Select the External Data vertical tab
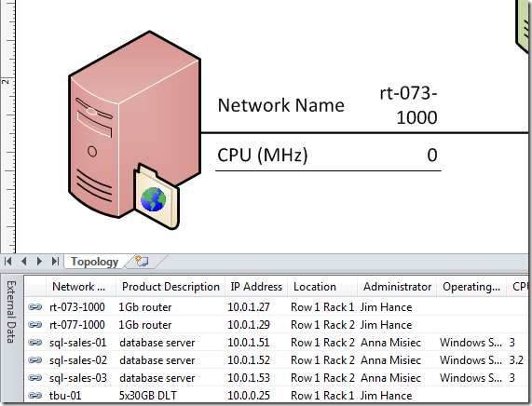 pos(11,312)
